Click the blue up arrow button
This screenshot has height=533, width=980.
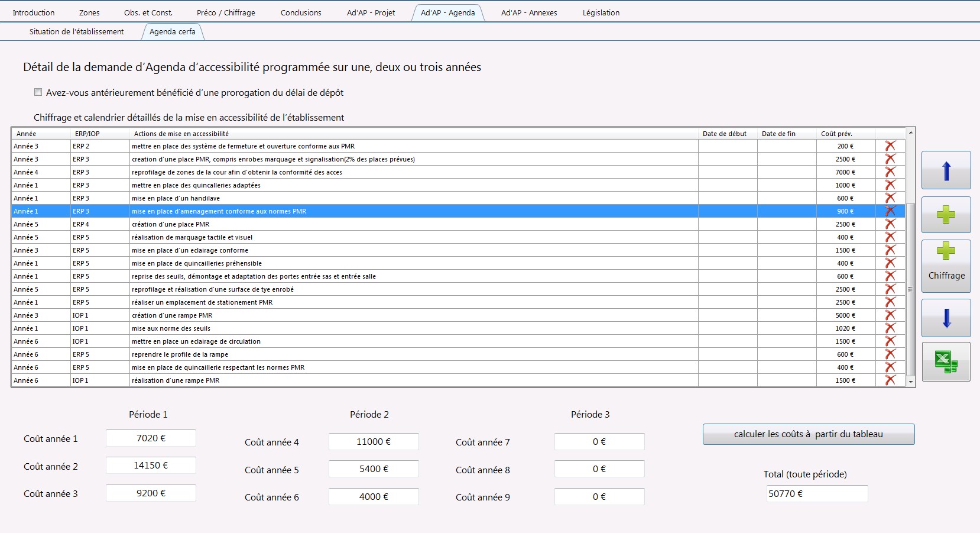(946, 170)
